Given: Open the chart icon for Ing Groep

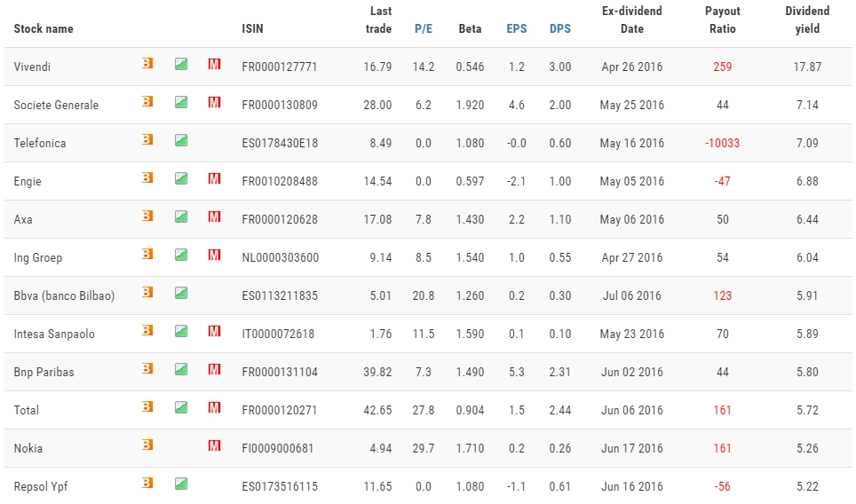Looking at the screenshot, I should pyautogui.click(x=181, y=255).
